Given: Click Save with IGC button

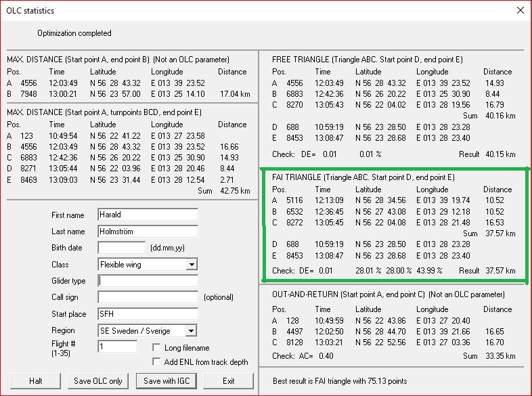Looking at the screenshot, I should [x=167, y=381].
